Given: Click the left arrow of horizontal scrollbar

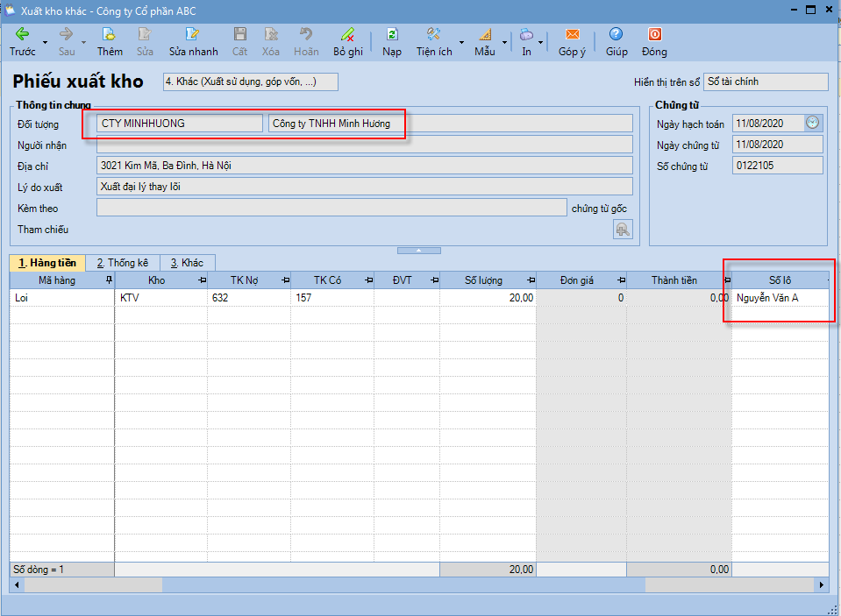Looking at the screenshot, I should pos(17,585).
